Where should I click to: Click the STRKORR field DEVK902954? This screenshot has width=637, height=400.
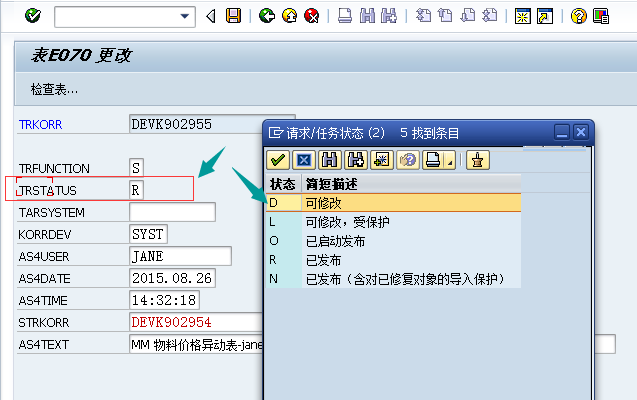point(196,322)
